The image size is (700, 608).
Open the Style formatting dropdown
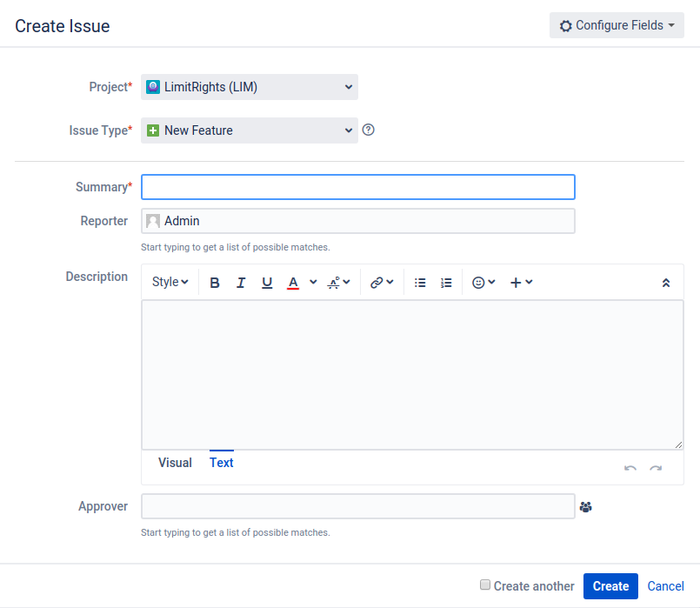170,282
